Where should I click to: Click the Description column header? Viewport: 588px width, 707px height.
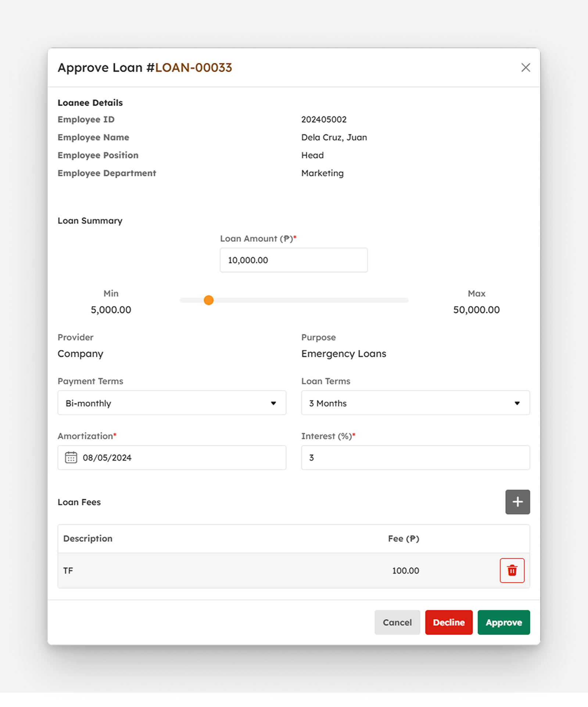point(88,539)
